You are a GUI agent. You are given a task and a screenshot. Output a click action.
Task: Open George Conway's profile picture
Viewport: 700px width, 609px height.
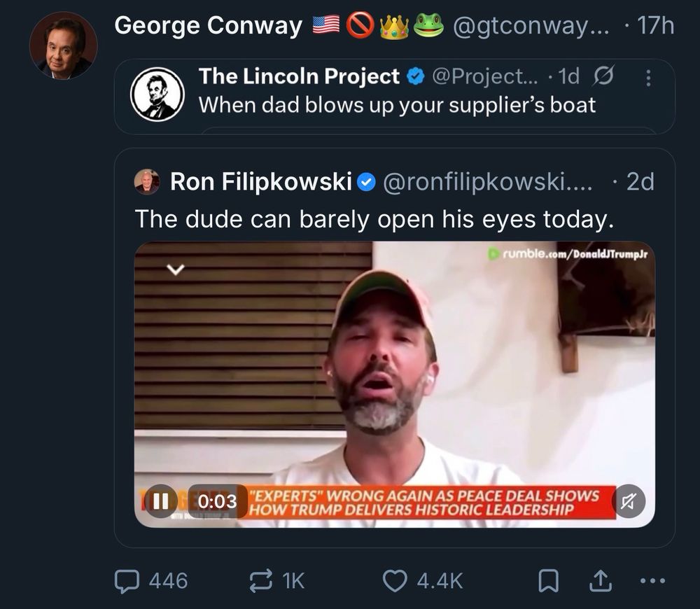(63, 45)
